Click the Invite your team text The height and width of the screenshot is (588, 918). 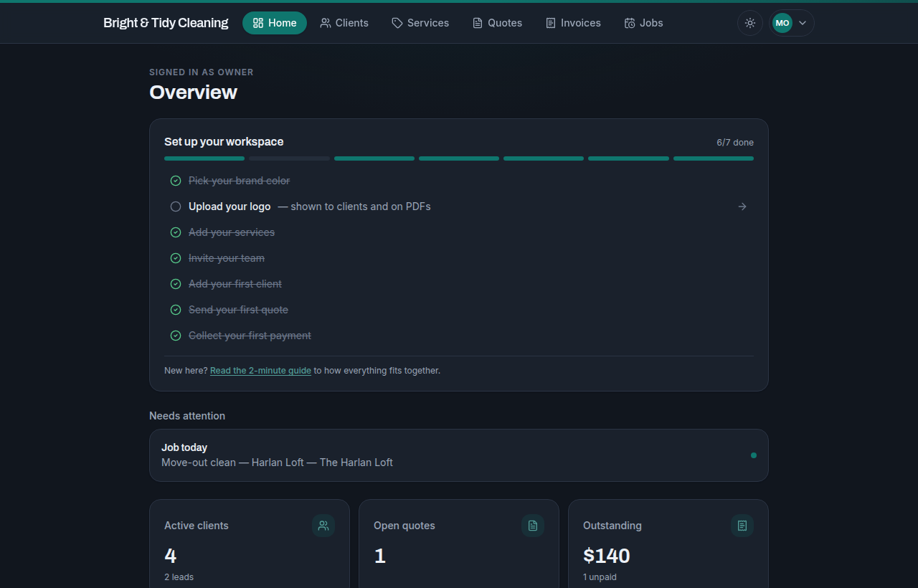pyautogui.click(x=227, y=258)
